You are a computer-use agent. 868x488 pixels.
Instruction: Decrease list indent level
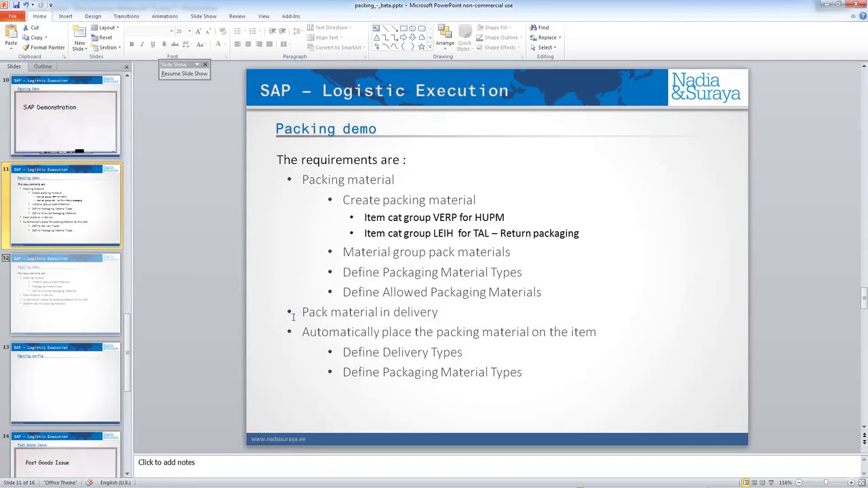point(272,31)
